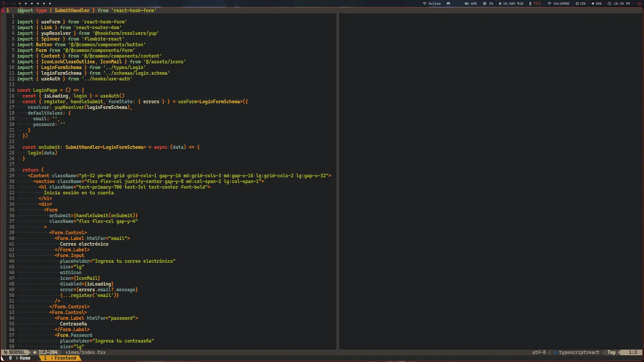Image resolution: width=644 pixels, height=362 pixels.
Task: Click the Online network status icon
Action: coord(424,3)
